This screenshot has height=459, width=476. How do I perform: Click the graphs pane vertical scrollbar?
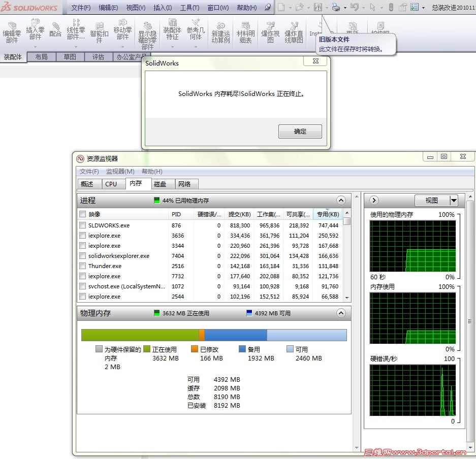(x=470, y=321)
